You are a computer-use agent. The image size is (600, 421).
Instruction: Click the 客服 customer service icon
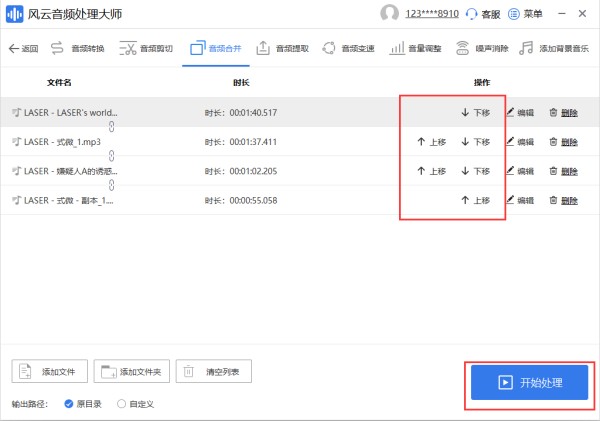click(484, 15)
